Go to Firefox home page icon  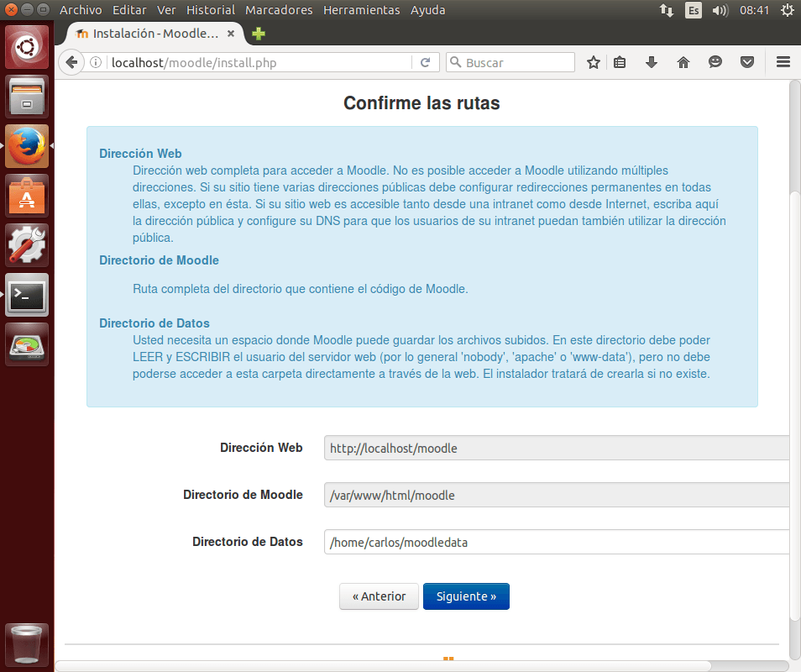(683, 62)
